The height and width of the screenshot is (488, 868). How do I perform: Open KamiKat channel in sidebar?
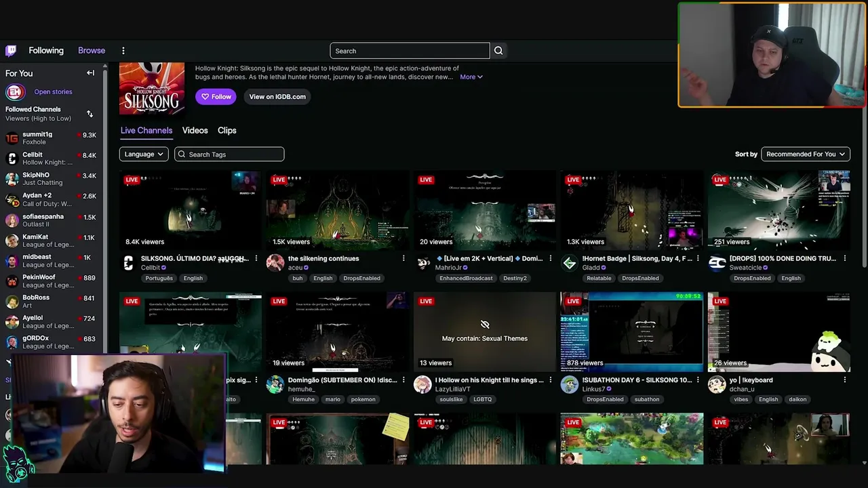(x=51, y=241)
